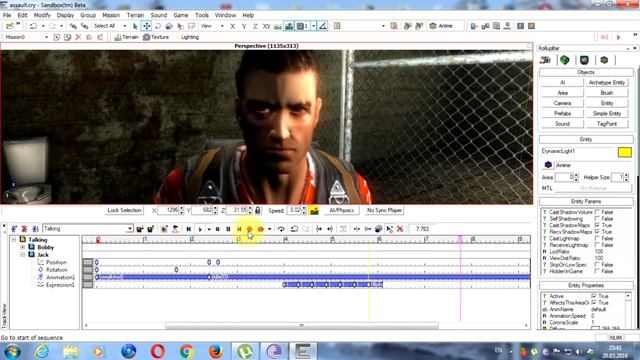This screenshot has width=640, height=360.
Task: Choose the Rotate object tool
Action: [158, 26]
